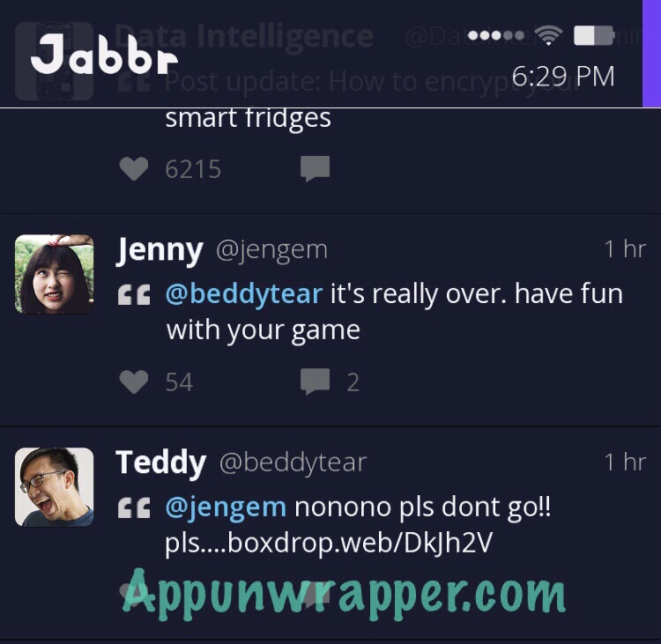Open Teddy's profile picture

54,487
